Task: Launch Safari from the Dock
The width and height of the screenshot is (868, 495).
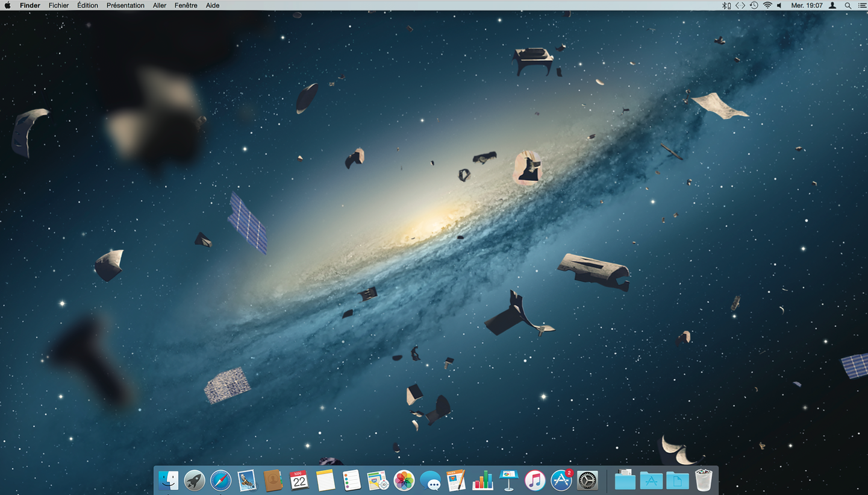Action: (x=221, y=481)
